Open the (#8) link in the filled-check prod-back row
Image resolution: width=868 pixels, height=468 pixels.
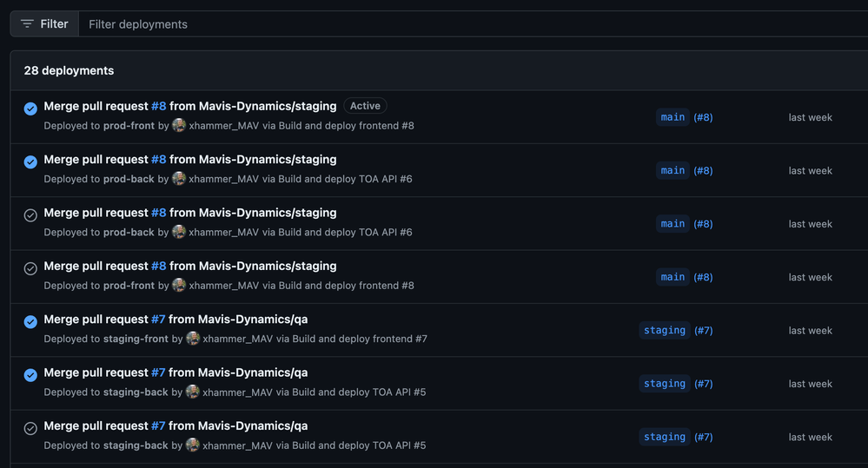(703, 170)
